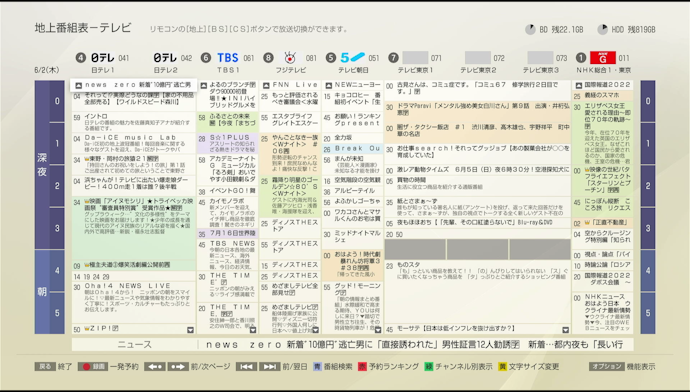The width and height of the screenshot is (690, 392).
Task: Select the TV Asahi 5 logo
Action: (x=352, y=58)
